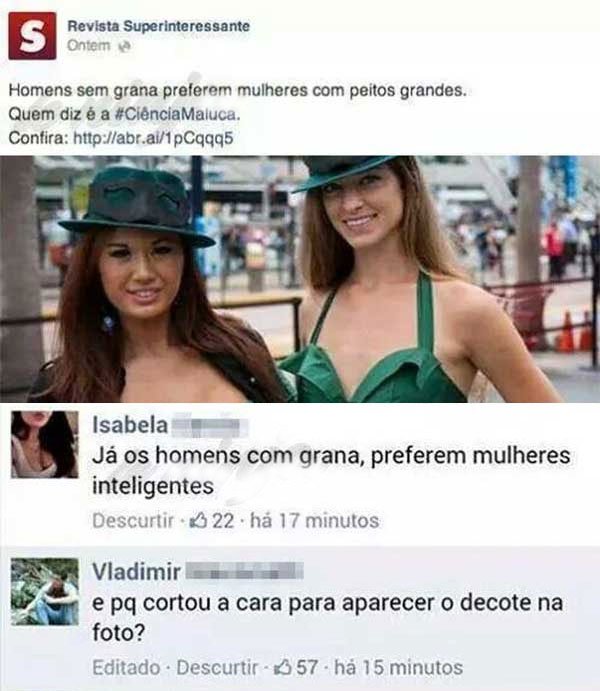Follow the abr.ai/1pCqqq5 link

[x=153, y=138]
